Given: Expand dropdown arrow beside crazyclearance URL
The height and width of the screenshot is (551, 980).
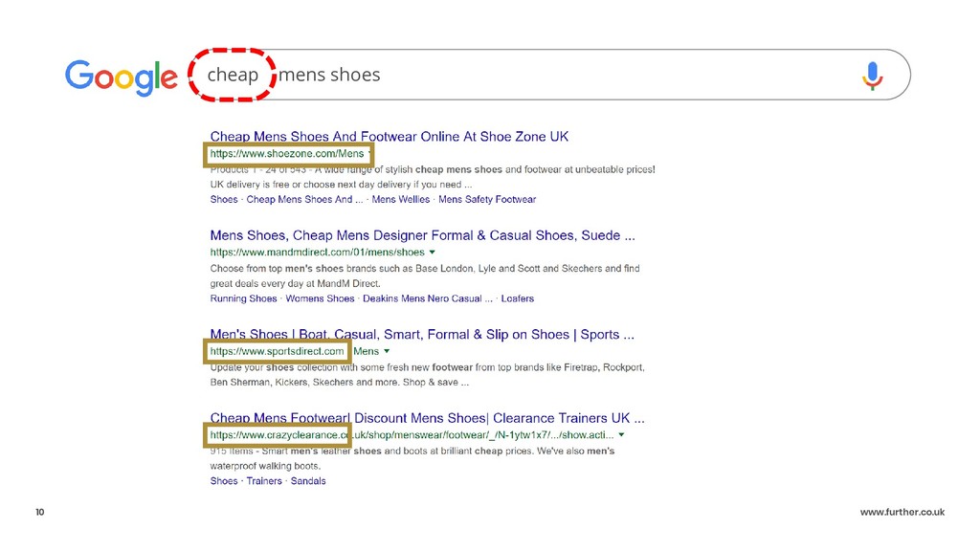Looking at the screenshot, I should click(x=621, y=435).
